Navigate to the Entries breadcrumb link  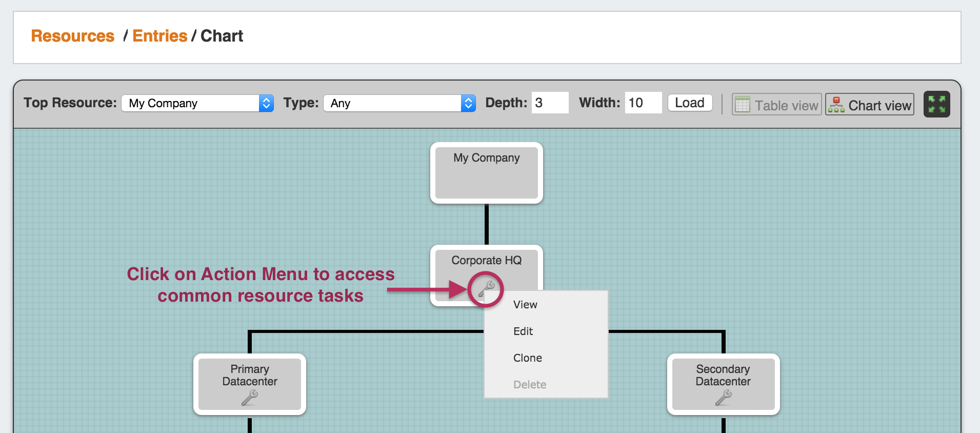(x=159, y=36)
